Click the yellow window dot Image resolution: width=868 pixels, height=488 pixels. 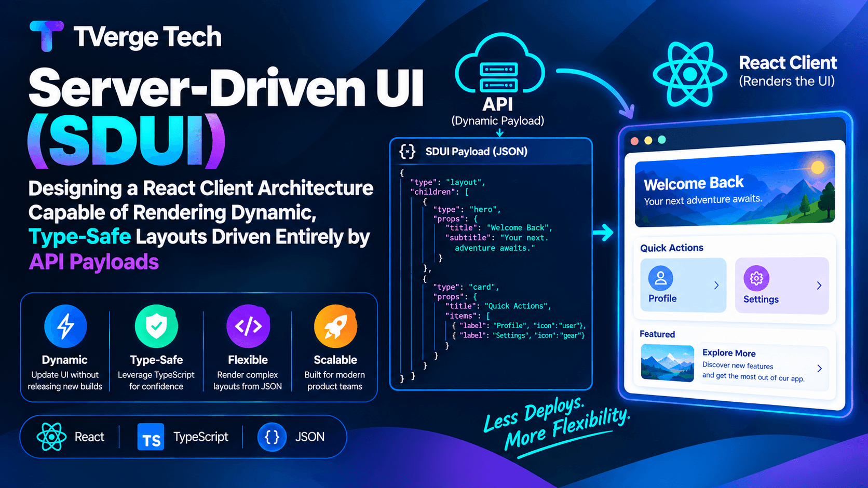click(x=648, y=140)
